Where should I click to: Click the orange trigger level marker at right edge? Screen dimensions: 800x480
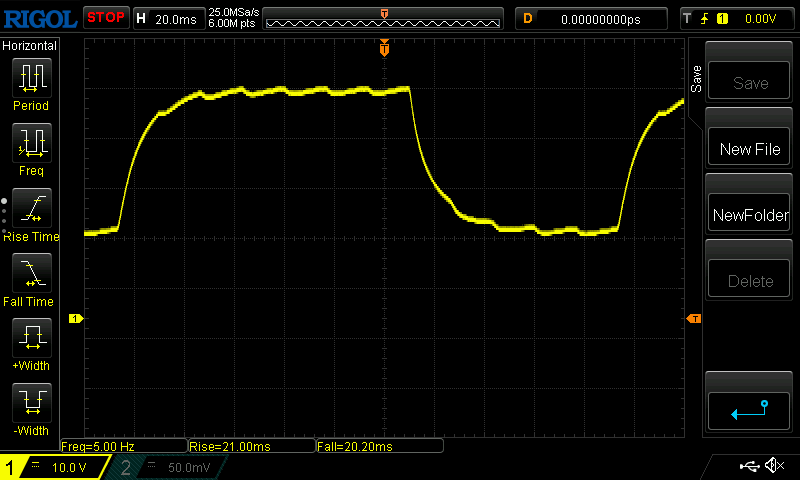click(x=694, y=319)
